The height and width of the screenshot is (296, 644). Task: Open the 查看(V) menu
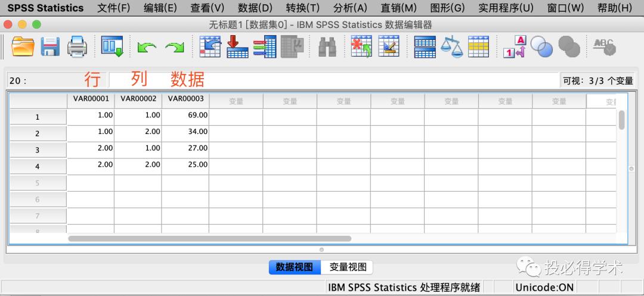coord(208,8)
